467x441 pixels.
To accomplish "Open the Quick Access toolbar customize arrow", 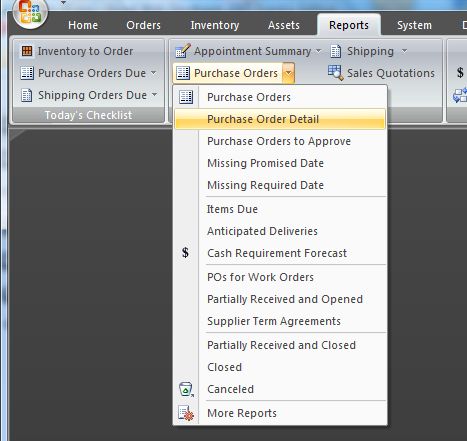I will 63,3.
